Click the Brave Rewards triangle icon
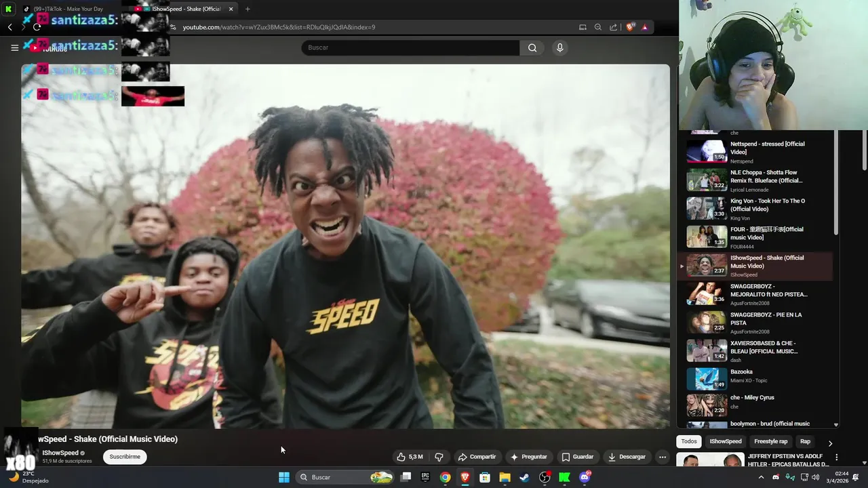Viewport: 868px width, 488px height. (644, 27)
